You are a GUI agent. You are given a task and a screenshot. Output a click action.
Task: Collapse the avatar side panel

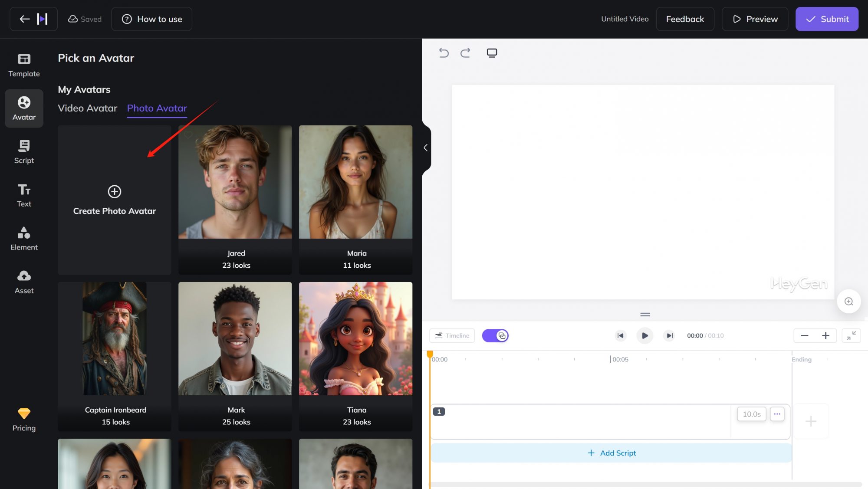tap(426, 148)
